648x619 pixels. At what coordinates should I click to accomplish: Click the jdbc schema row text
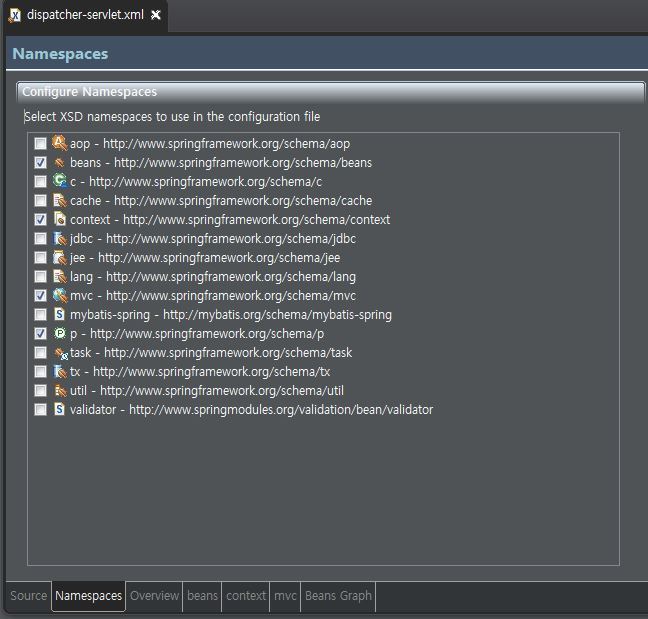(213, 238)
